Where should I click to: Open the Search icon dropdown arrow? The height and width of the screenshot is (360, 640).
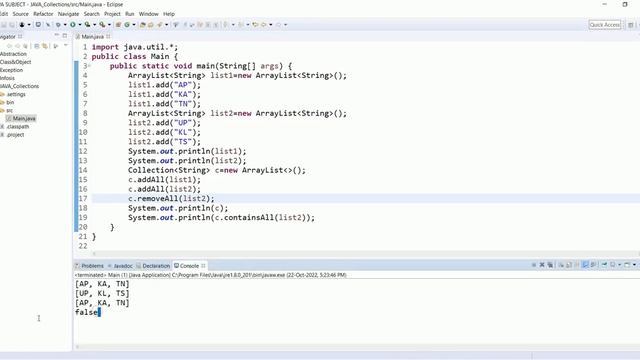(x=167, y=25)
